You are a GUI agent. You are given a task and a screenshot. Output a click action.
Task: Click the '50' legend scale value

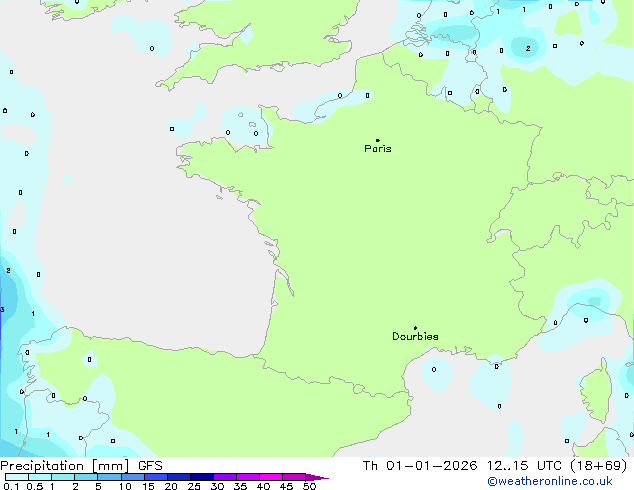coord(310,486)
